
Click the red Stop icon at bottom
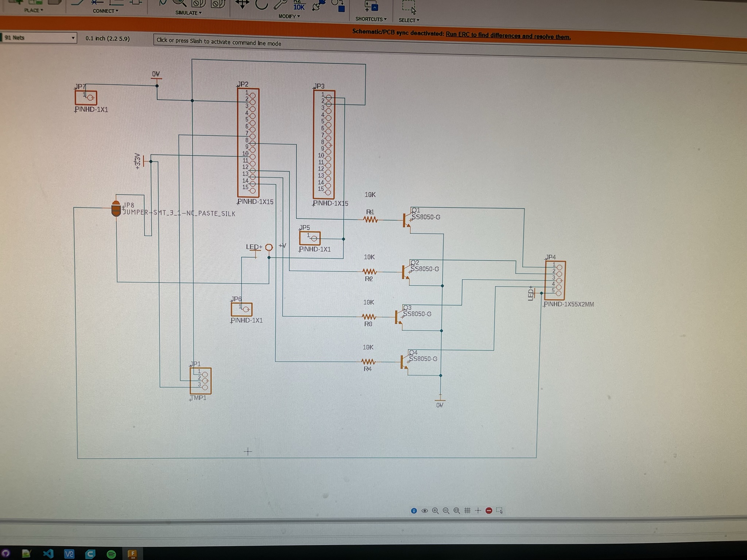pyautogui.click(x=489, y=511)
